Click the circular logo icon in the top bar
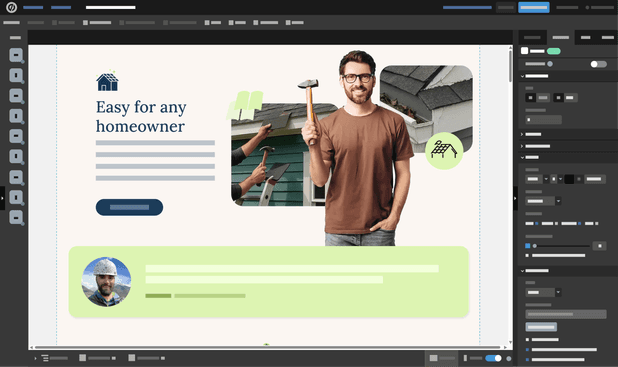Image resolution: width=618 pixels, height=367 pixels. 11,7
